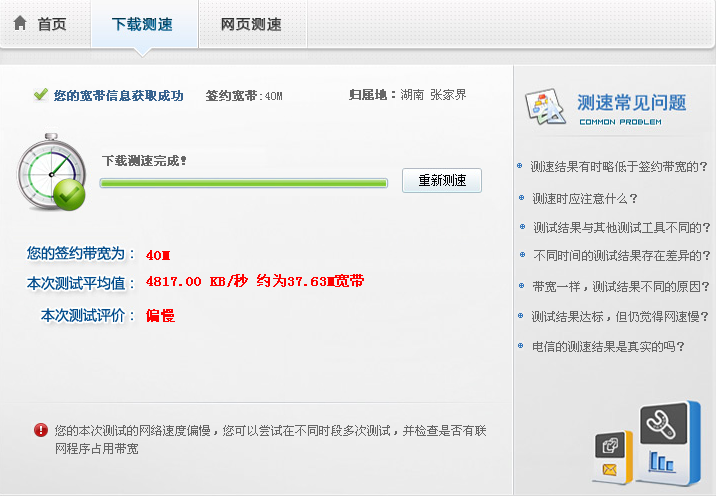Click the 测速常见问题 header icon
This screenshot has width=717, height=498.
[x=545, y=106]
